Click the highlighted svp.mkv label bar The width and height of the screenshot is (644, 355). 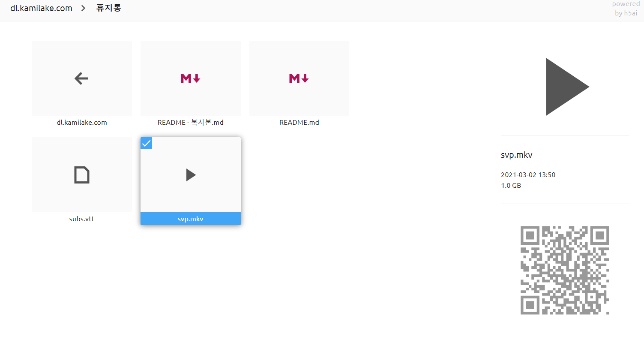point(191,219)
